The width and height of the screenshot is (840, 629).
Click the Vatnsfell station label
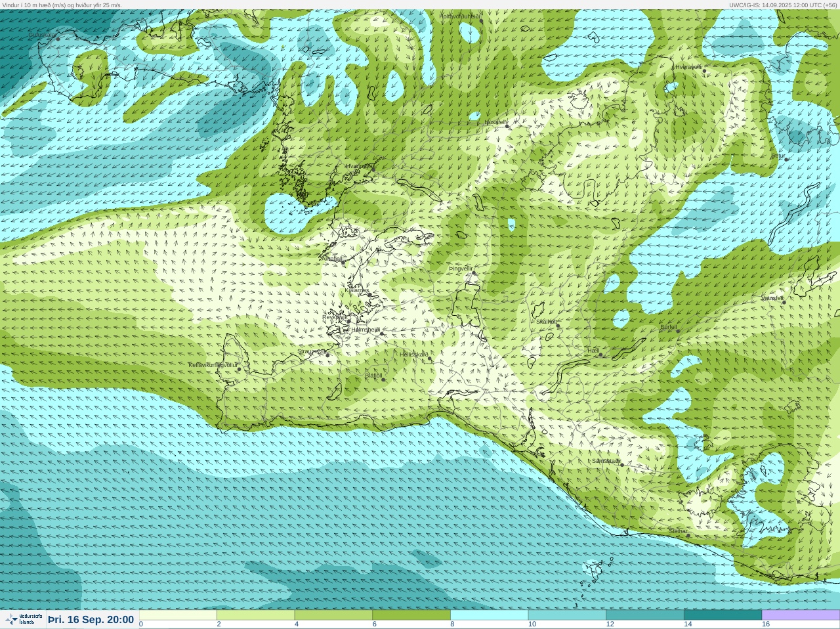(772, 297)
